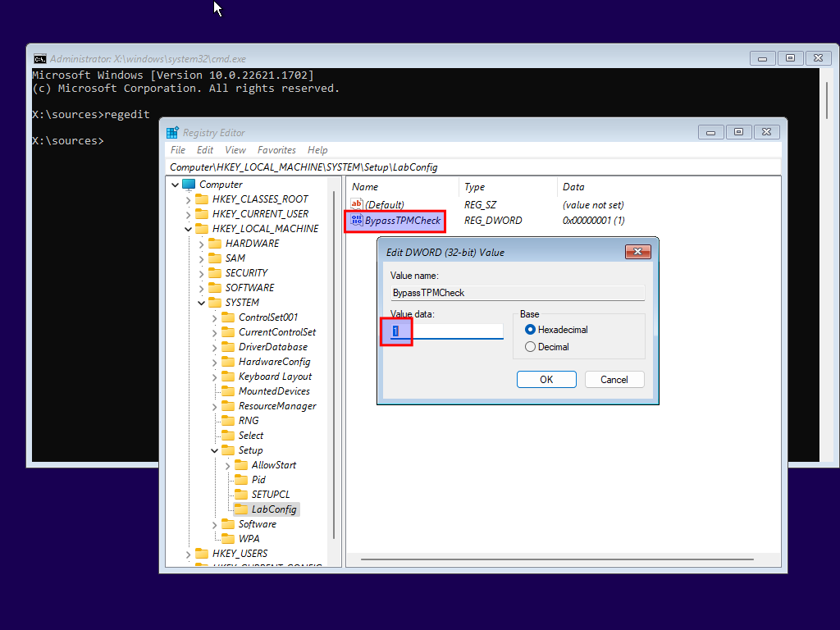Expand the ResourceManager key
Image resolution: width=840 pixels, height=630 pixels.
click(214, 407)
